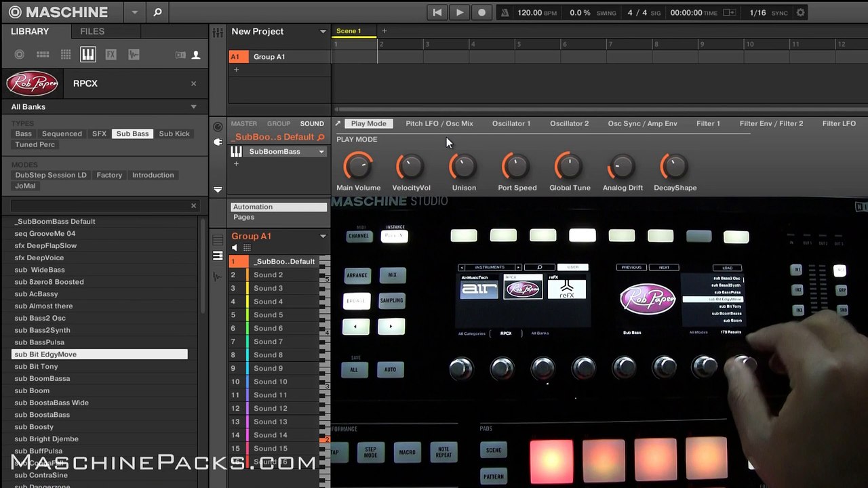Select the Sequenced type tag
This screenshot has width=868, height=488.
[62, 134]
